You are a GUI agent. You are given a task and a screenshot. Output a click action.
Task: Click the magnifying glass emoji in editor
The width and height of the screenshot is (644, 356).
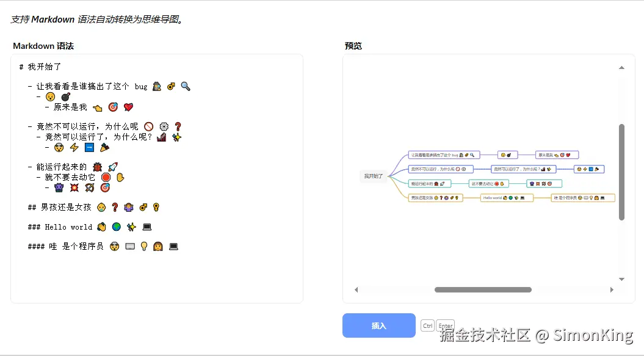pyautogui.click(x=186, y=87)
